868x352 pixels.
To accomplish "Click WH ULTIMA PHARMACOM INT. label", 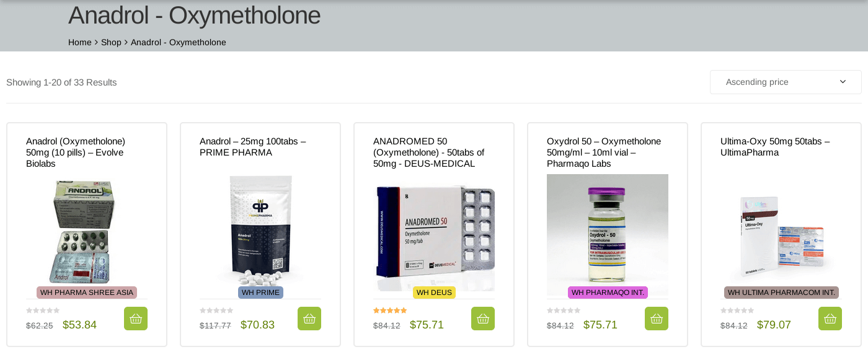I will [x=781, y=293].
